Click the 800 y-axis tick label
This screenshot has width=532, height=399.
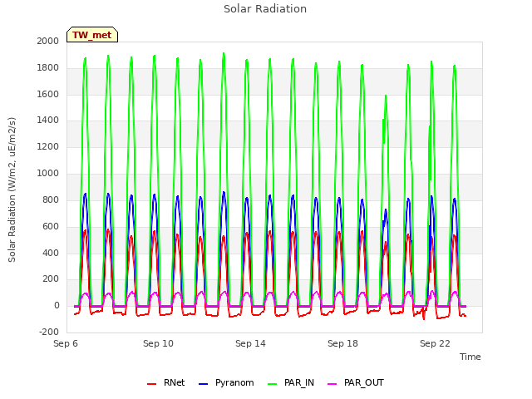click(x=51, y=199)
